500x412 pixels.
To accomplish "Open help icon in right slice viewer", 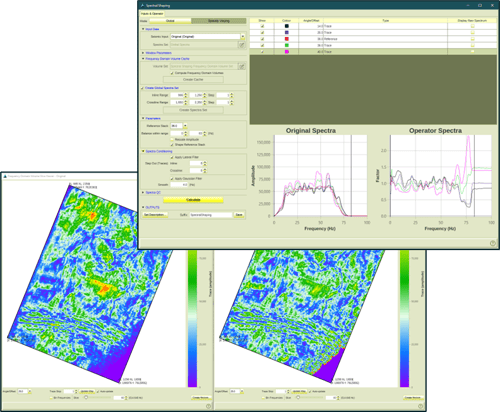I will 421,406.
